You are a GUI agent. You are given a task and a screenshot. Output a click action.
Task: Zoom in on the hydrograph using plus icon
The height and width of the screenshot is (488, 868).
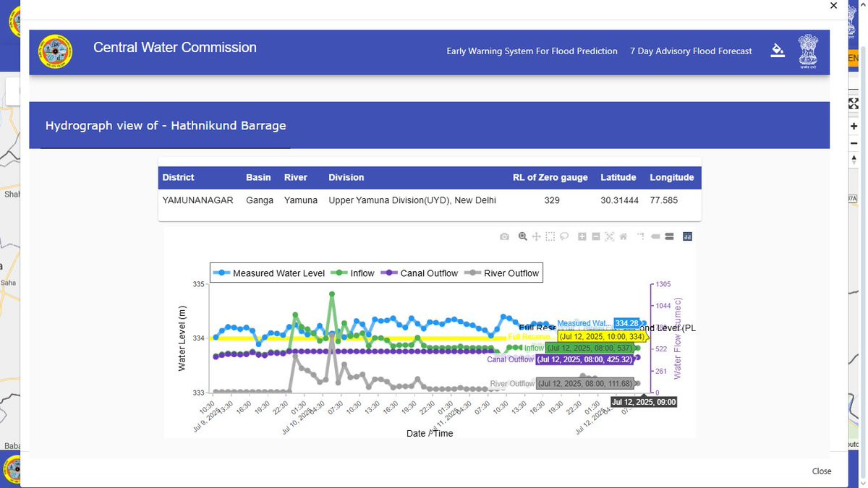coord(582,236)
